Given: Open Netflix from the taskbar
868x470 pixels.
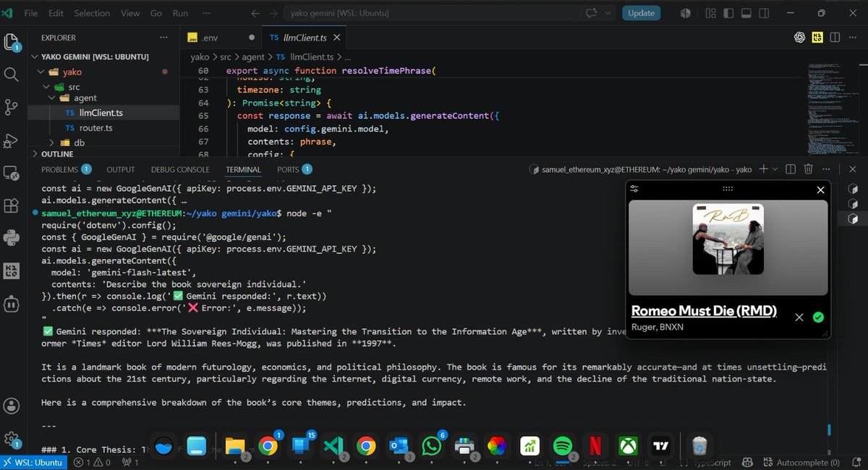Looking at the screenshot, I should tap(595, 446).
